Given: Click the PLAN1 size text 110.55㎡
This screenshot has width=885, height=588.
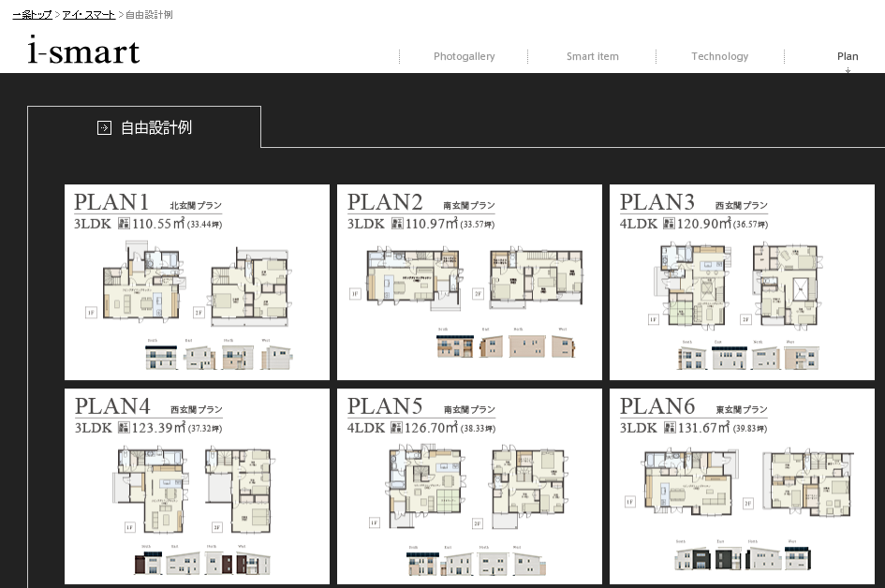Looking at the screenshot, I should point(158,224).
